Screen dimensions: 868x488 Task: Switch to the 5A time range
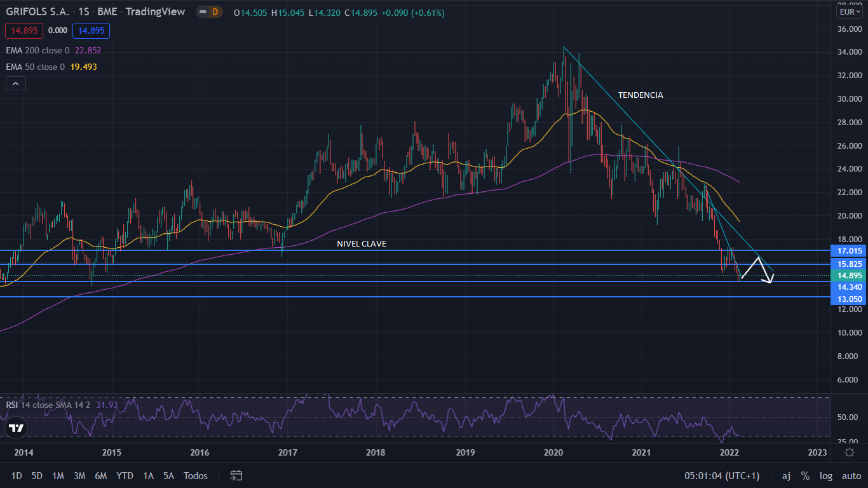168,475
